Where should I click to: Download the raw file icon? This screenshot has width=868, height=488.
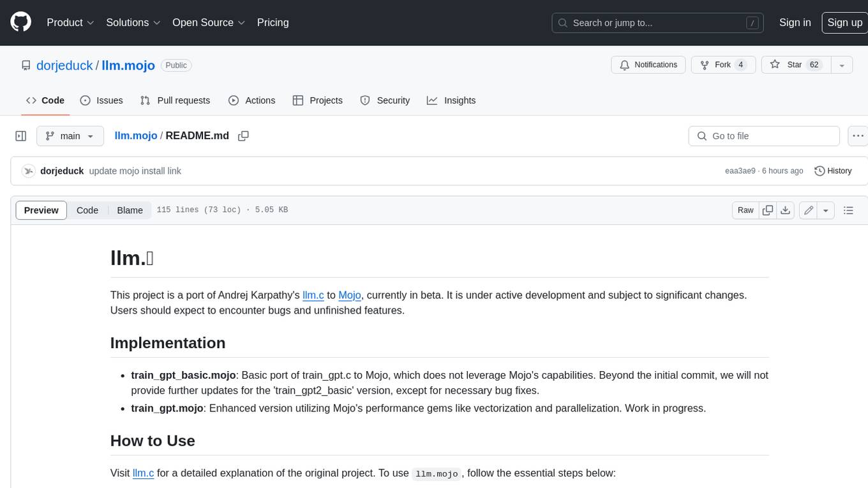click(786, 210)
